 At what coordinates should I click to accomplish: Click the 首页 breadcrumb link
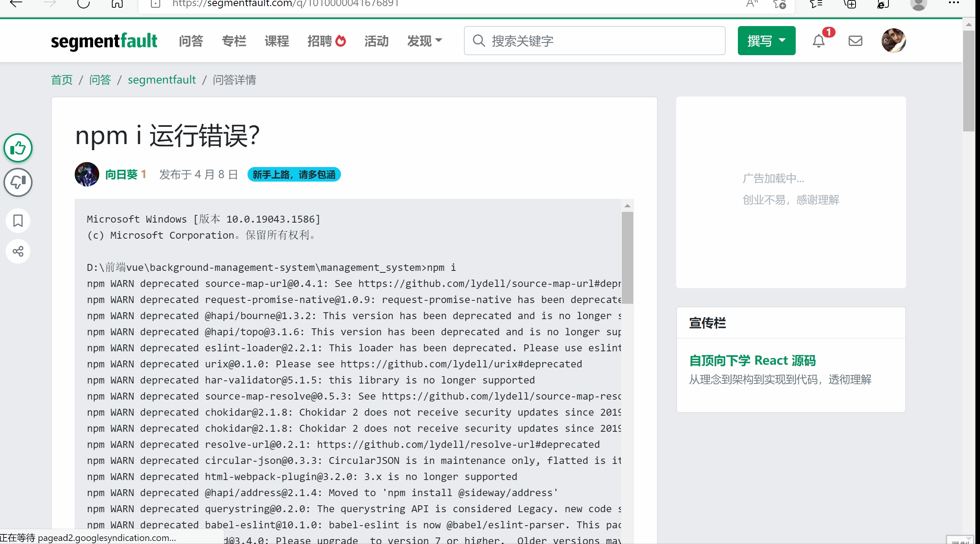click(62, 80)
